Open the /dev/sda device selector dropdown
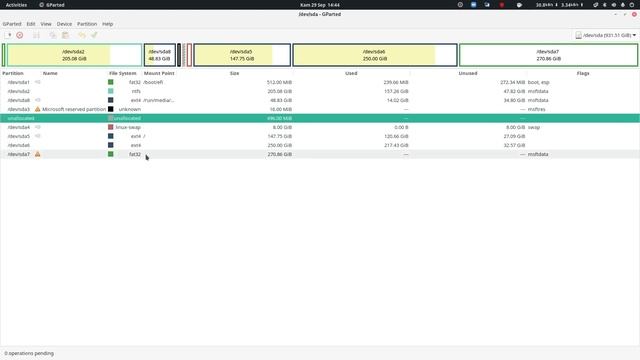This screenshot has width=640, height=360. (x=605, y=36)
